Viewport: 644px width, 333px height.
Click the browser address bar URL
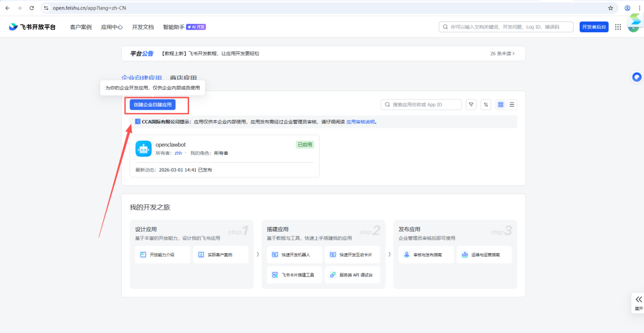(89, 8)
